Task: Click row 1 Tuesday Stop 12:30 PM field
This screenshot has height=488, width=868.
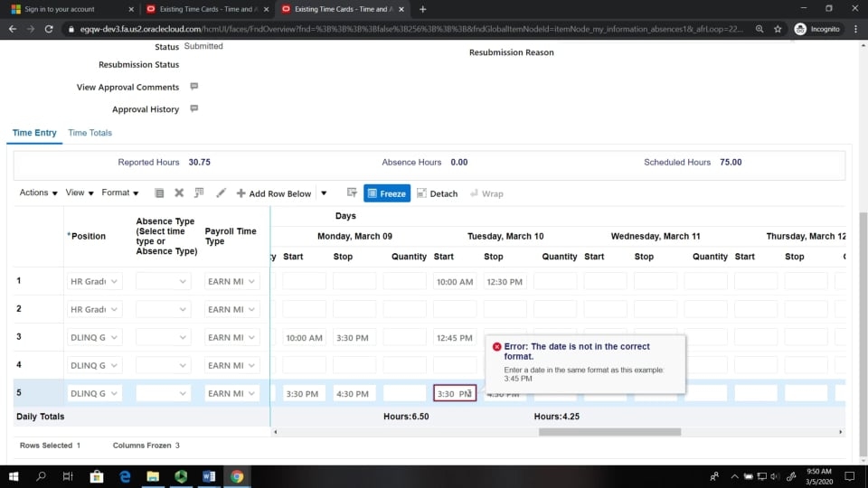Action: 505,282
